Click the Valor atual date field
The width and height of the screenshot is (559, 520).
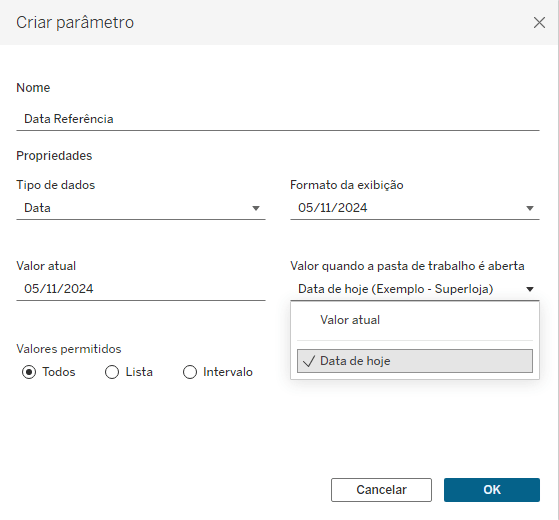click(x=141, y=289)
